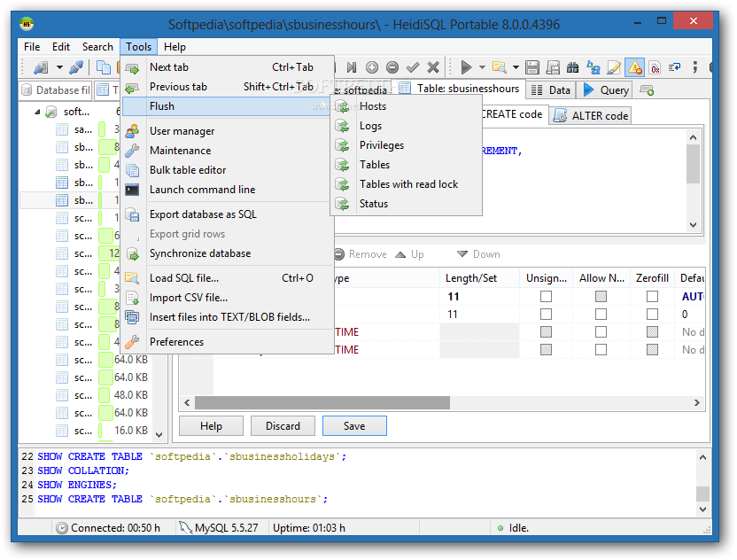Toggle Allow NULL checkbox in the AUTO_INCREMENT row

tap(601, 296)
